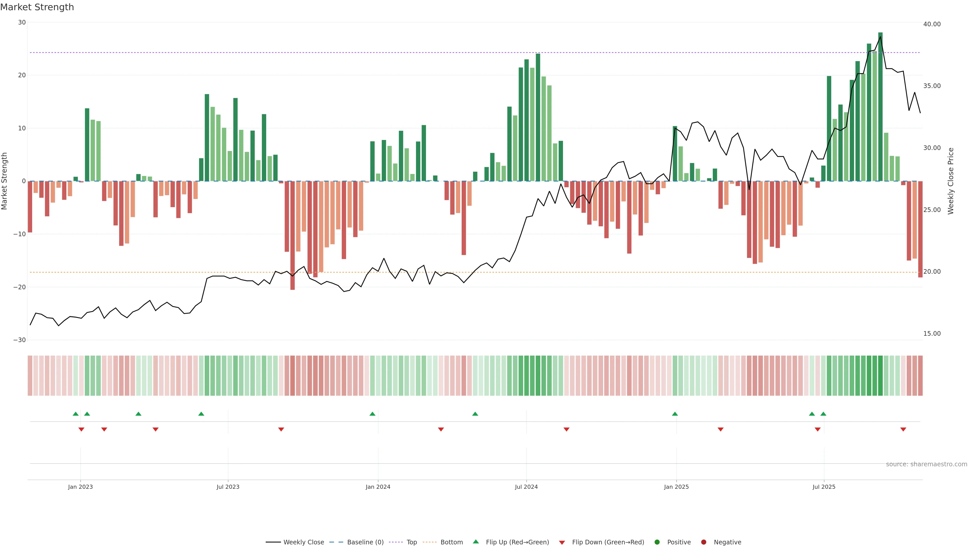The image size is (980, 551).
Task: Click the last flip-down marker in late 2025
Action: 903,429
